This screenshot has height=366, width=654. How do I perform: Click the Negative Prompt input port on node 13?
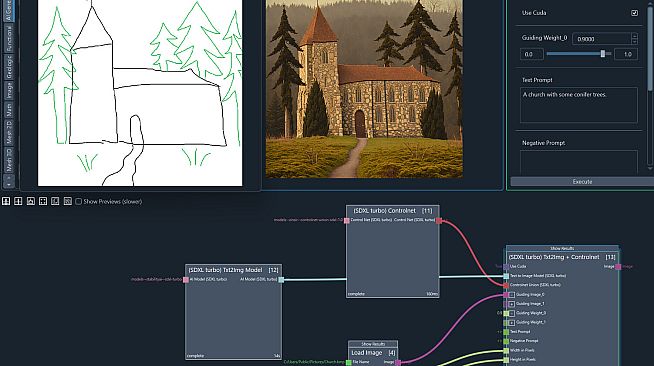tap(506, 341)
